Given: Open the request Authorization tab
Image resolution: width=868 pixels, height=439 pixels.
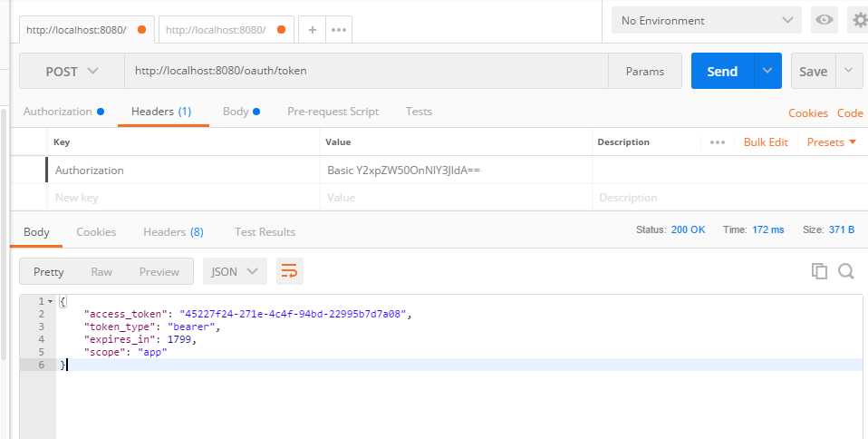Looking at the screenshot, I should pos(63,112).
